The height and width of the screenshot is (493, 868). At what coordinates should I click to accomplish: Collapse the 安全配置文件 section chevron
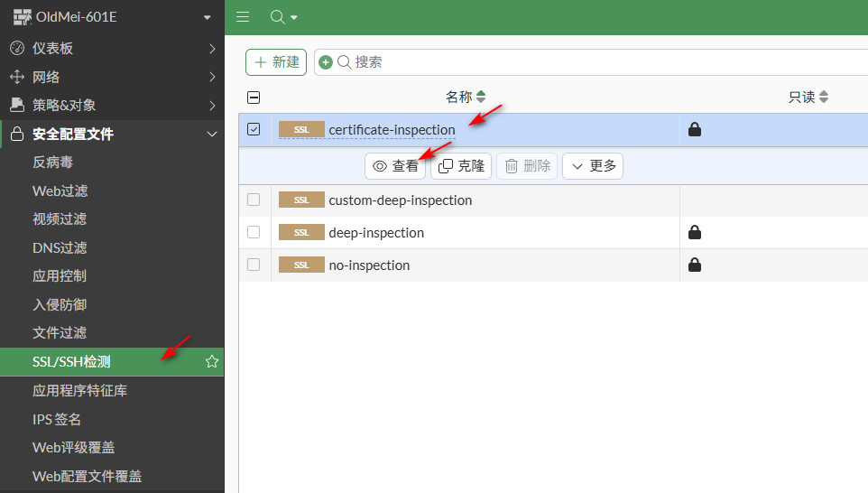[211, 134]
